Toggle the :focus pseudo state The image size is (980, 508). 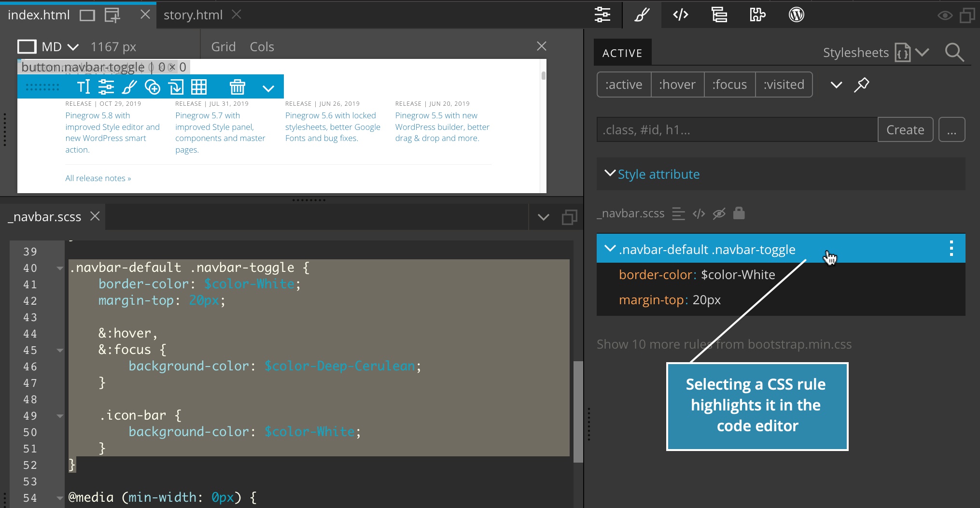730,85
